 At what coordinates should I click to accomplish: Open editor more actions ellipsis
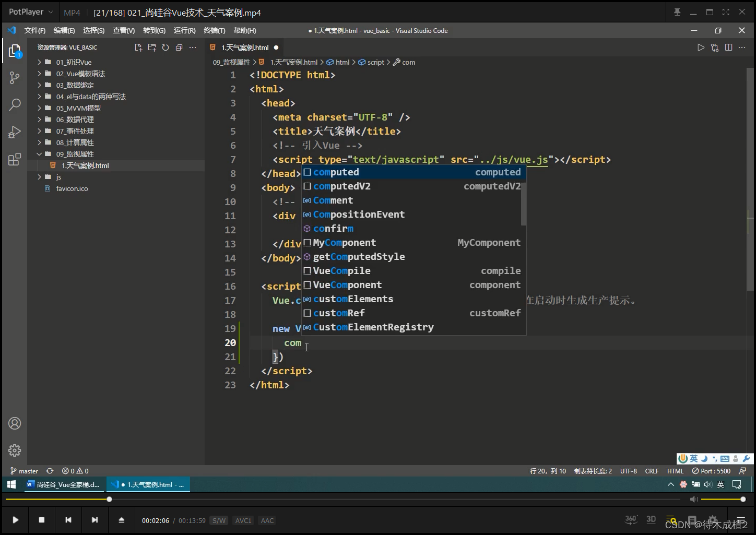tap(742, 47)
